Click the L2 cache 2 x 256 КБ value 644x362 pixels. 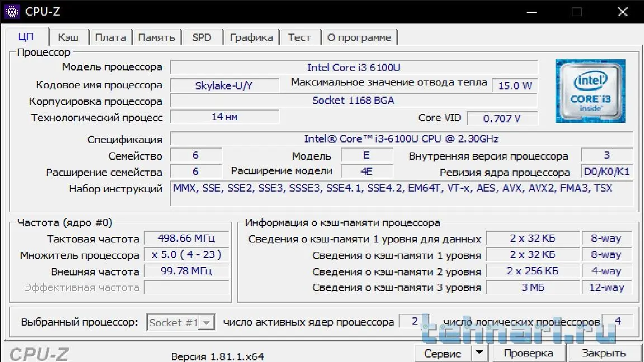[x=532, y=271]
